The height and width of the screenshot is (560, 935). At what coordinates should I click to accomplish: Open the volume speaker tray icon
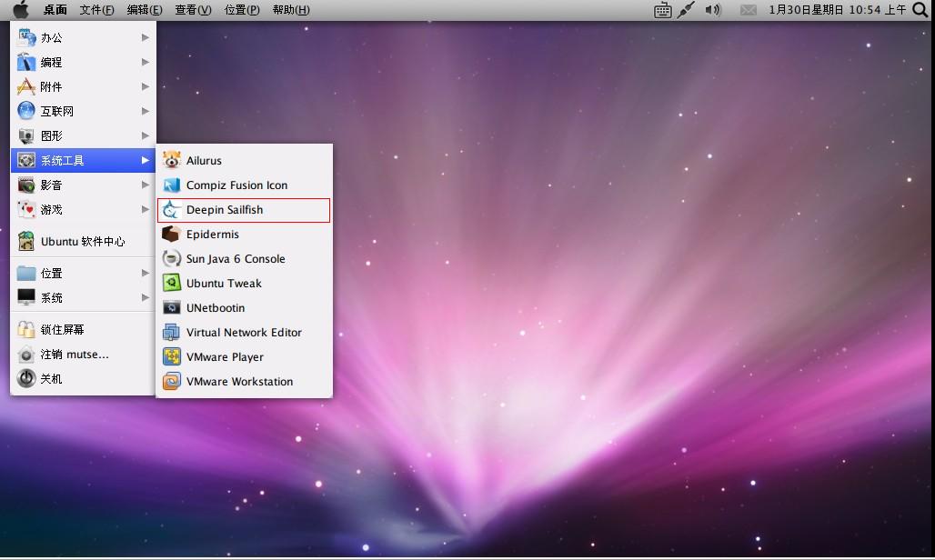point(712,9)
